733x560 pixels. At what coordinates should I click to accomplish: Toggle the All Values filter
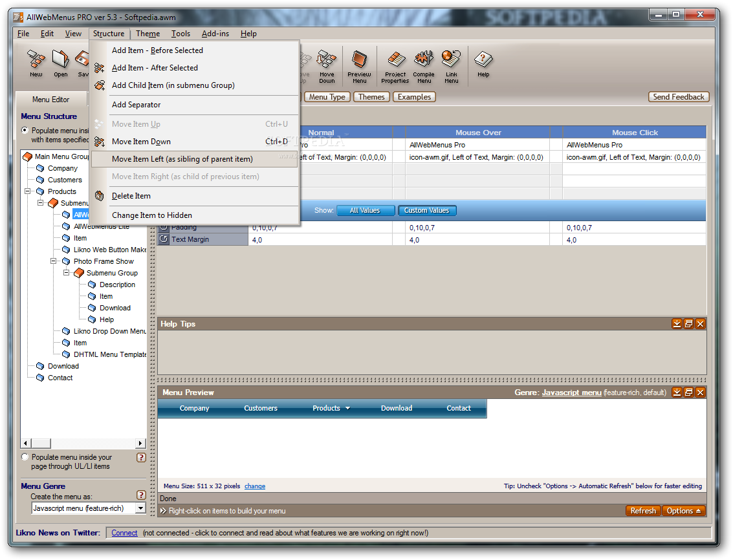365,210
